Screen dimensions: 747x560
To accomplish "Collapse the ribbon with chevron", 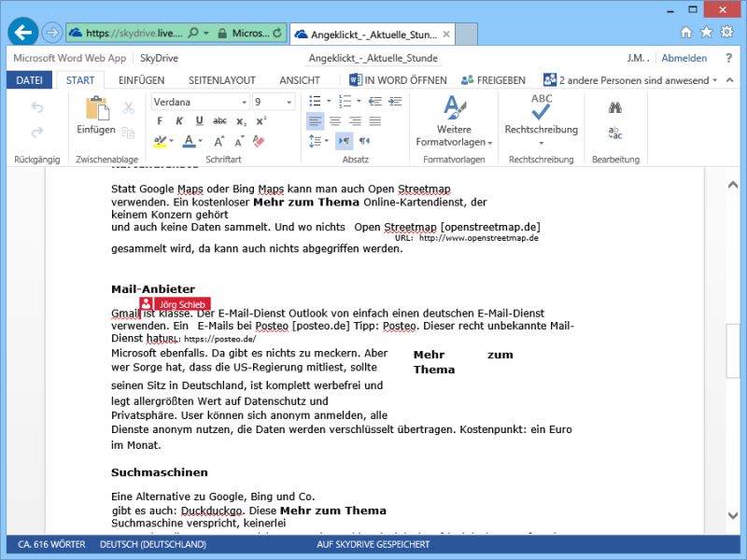I will (730, 80).
